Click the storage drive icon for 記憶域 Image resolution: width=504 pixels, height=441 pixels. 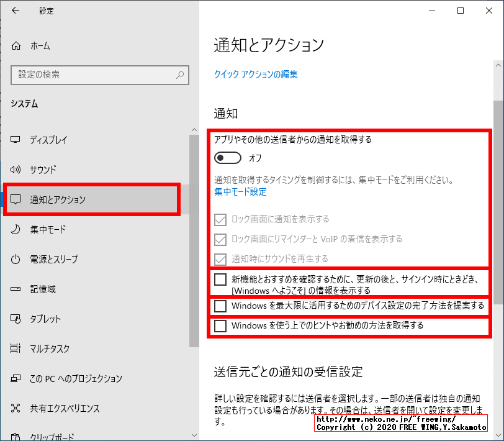click(x=16, y=289)
